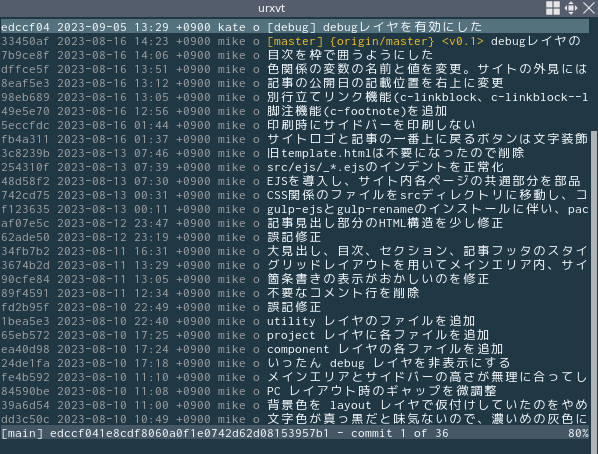The height and width of the screenshot is (454, 598).
Task: Click the [main] status bar label
Action: coord(22,433)
